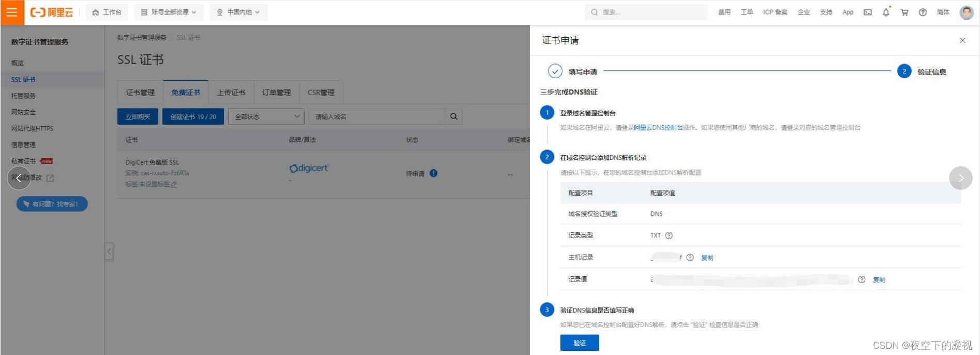Click 有问题? 找专家! button

pyautogui.click(x=52, y=204)
